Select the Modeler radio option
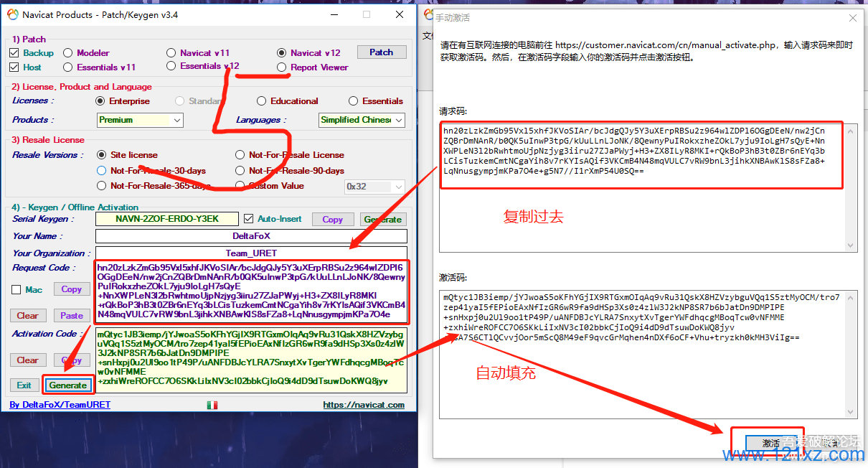The height and width of the screenshot is (468, 868). pos(68,53)
